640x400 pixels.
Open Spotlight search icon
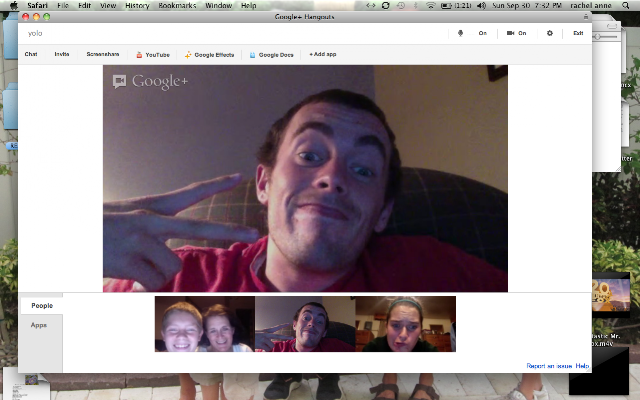tap(625, 5)
